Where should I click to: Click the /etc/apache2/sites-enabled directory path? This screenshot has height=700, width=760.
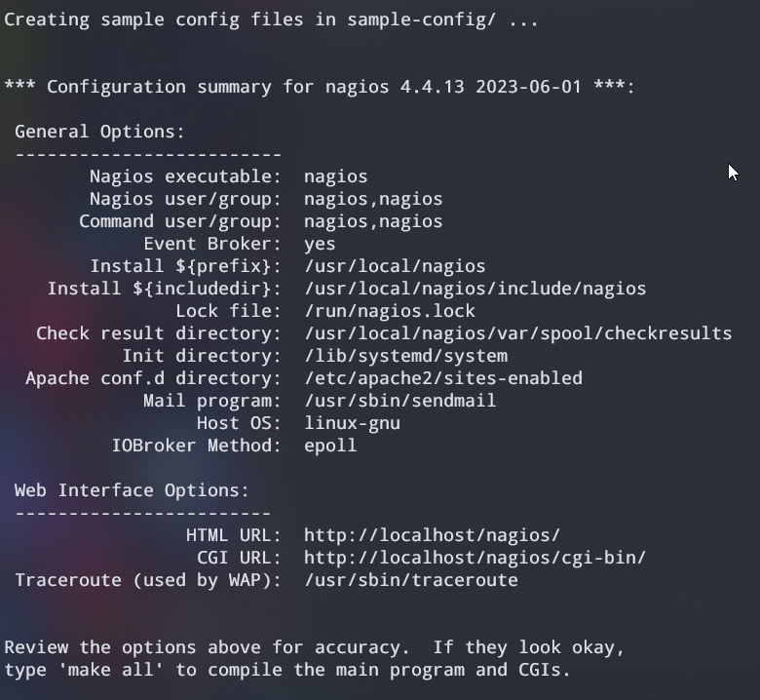(x=443, y=378)
